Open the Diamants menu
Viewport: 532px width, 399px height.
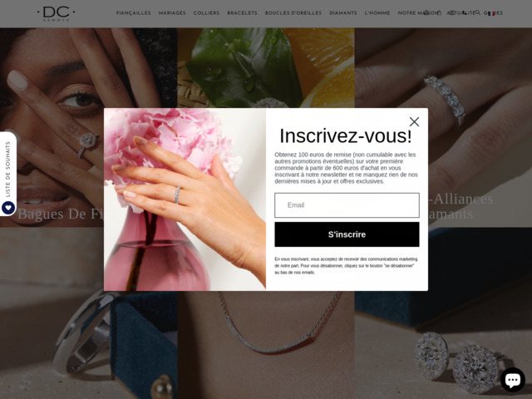coord(343,13)
